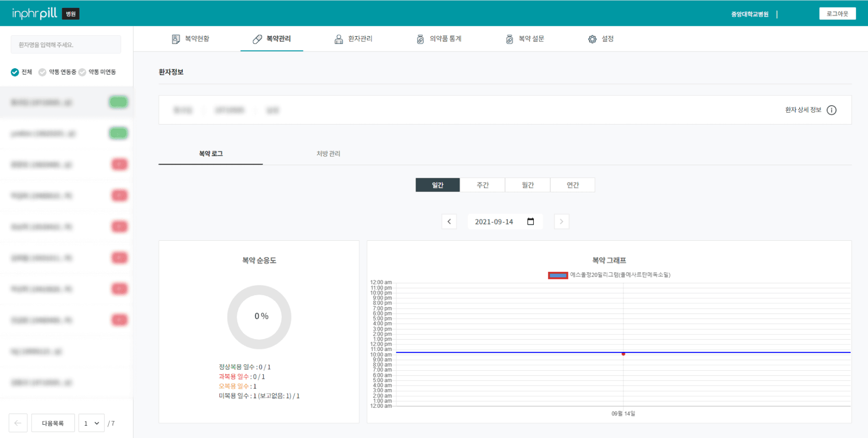Open the calendar picker icon
The image size is (868, 438).
[530, 221]
